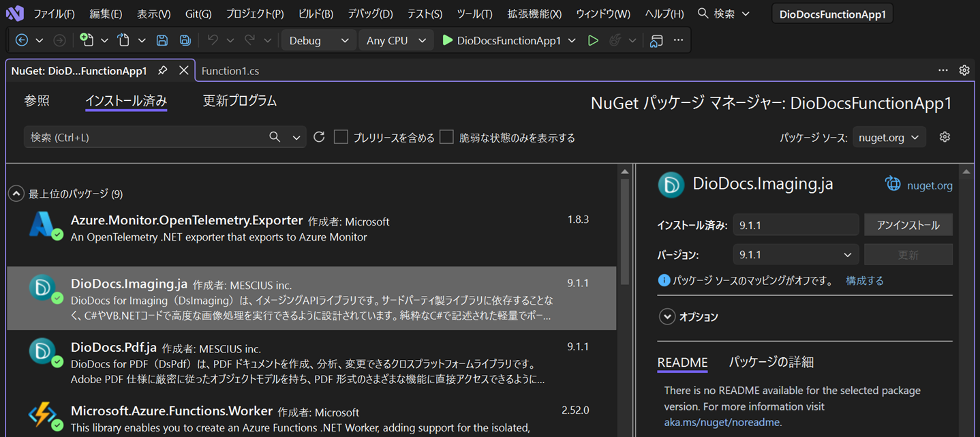
Task: Pin the NuGet tab
Action: click(162, 70)
